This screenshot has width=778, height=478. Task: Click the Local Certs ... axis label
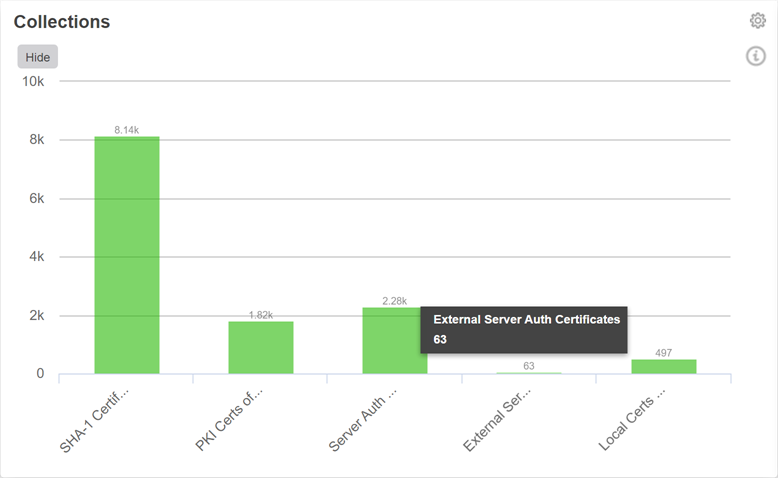(632, 420)
